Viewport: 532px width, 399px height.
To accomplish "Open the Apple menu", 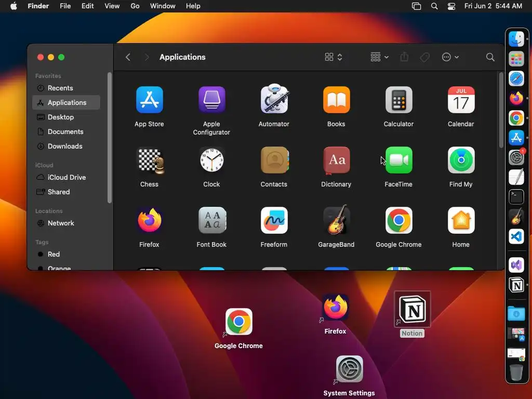I will (x=14, y=6).
